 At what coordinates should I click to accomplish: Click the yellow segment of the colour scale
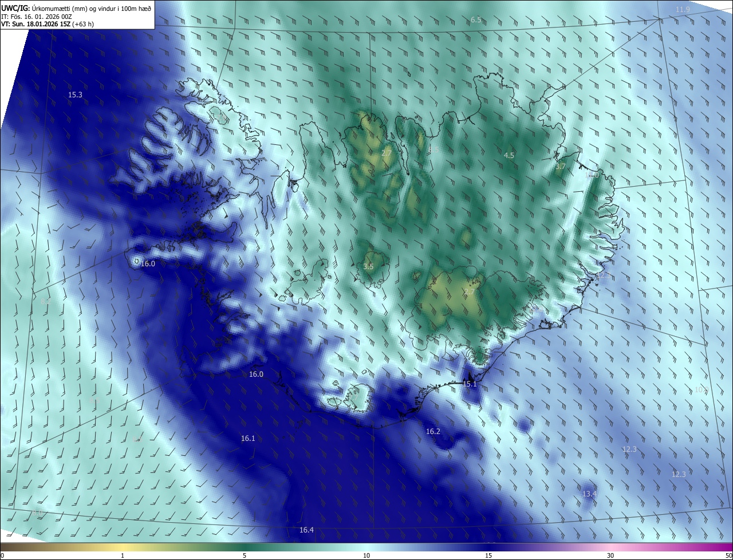[123, 547]
